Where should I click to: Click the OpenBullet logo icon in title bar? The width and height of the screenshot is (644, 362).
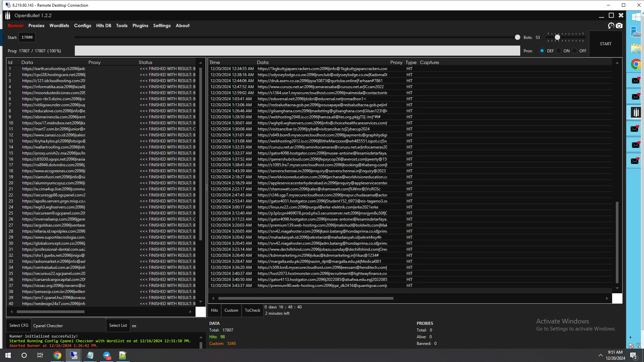pyautogui.click(x=8, y=15)
